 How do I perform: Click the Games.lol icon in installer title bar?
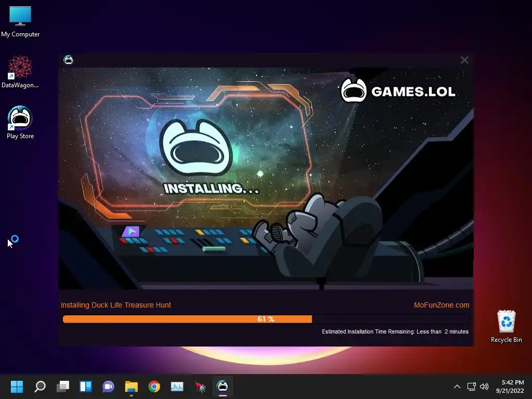tap(68, 60)
